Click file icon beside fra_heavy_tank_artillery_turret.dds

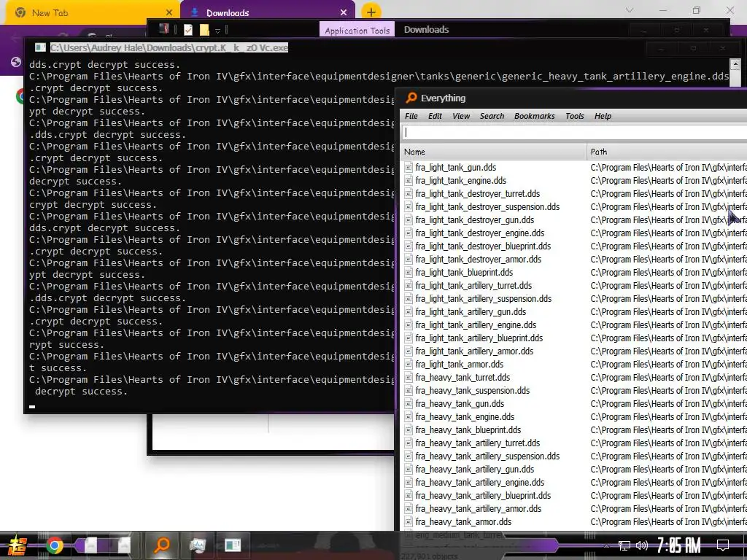click(x=409, y=443)
